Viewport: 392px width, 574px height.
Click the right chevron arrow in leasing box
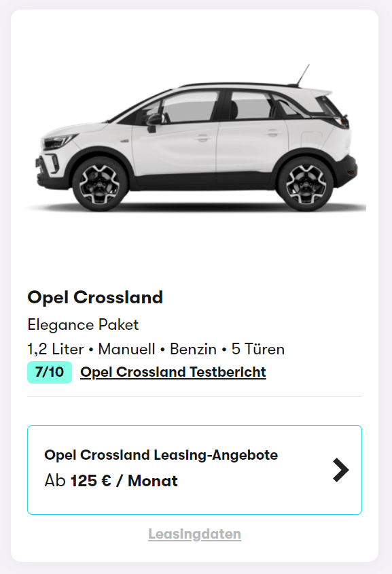(341, 470)
